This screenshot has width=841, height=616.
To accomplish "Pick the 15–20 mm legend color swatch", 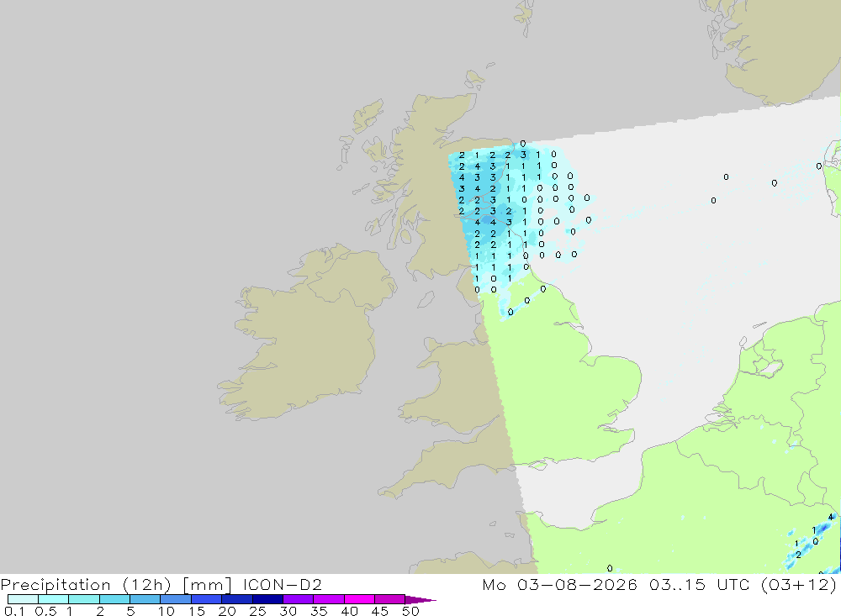I will click(x=206, y=599).
